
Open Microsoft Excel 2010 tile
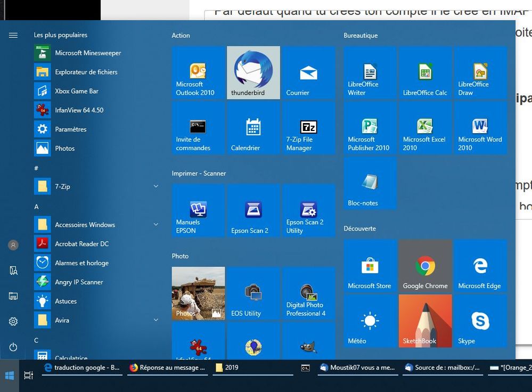click(425, 128)
